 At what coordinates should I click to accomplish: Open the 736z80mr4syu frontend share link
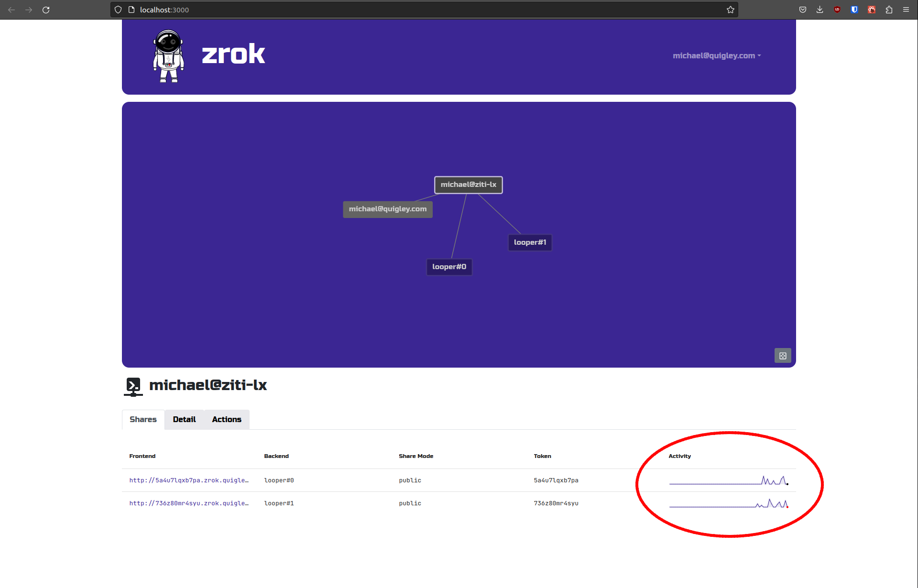pyautogui.click(x=188, y=503)
